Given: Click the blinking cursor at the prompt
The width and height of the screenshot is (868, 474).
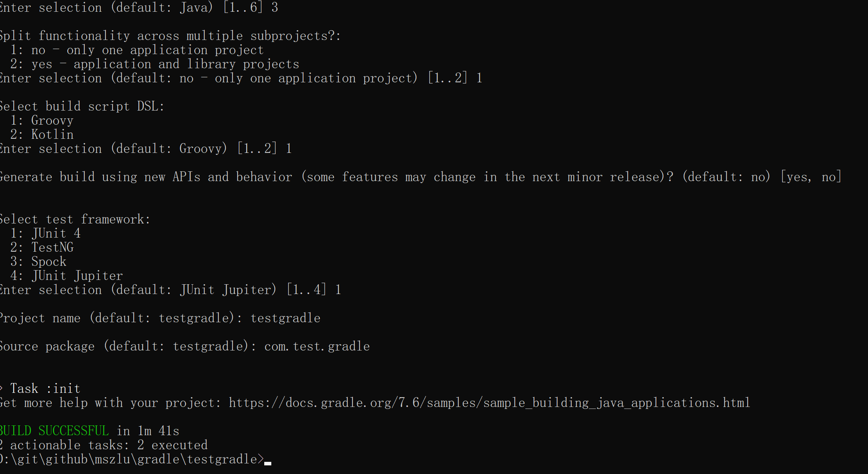Looking at the screenshot, I should click(x=268, y=463).
